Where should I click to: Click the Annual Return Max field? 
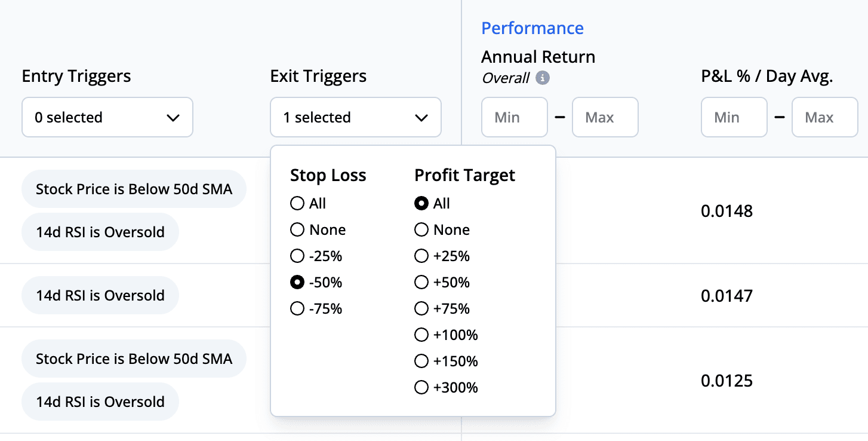click(605, 117)
